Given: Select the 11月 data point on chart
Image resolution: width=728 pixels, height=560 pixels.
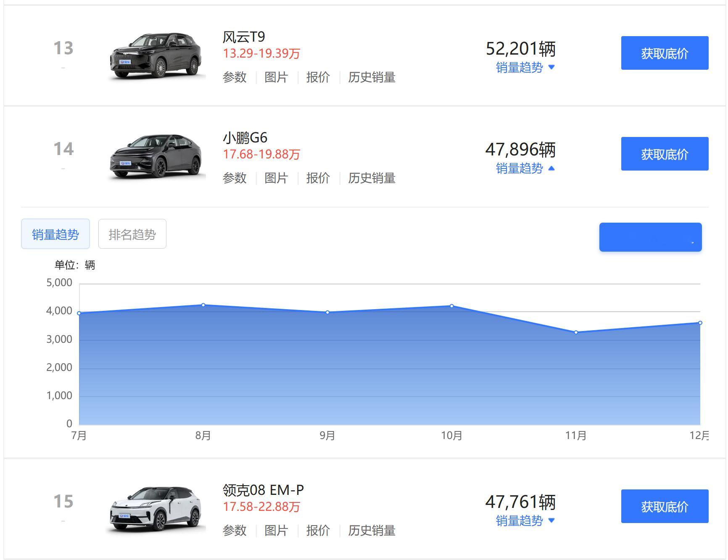Looking at the screenshot, I should point(576,332).
